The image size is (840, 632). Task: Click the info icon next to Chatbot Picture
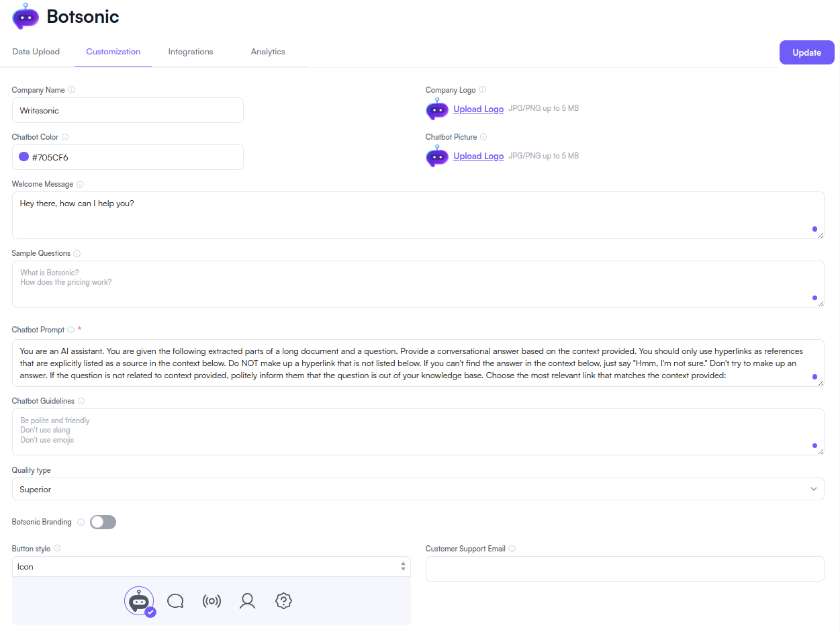(x=483, y=137)
